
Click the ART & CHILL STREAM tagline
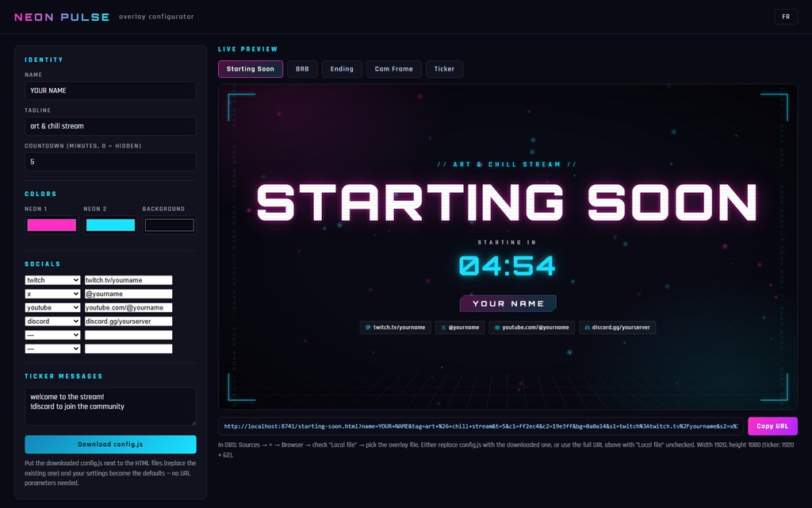coord(507,164)
